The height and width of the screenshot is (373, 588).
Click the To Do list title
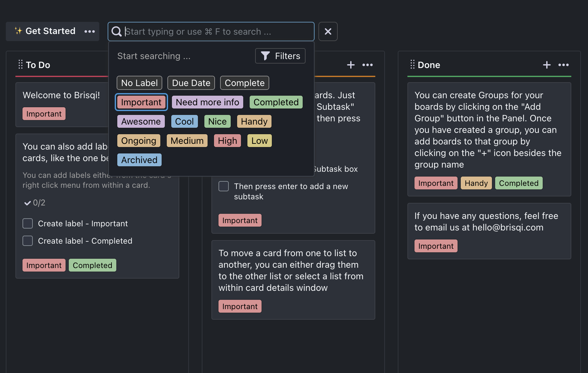(x=38, y=65)
